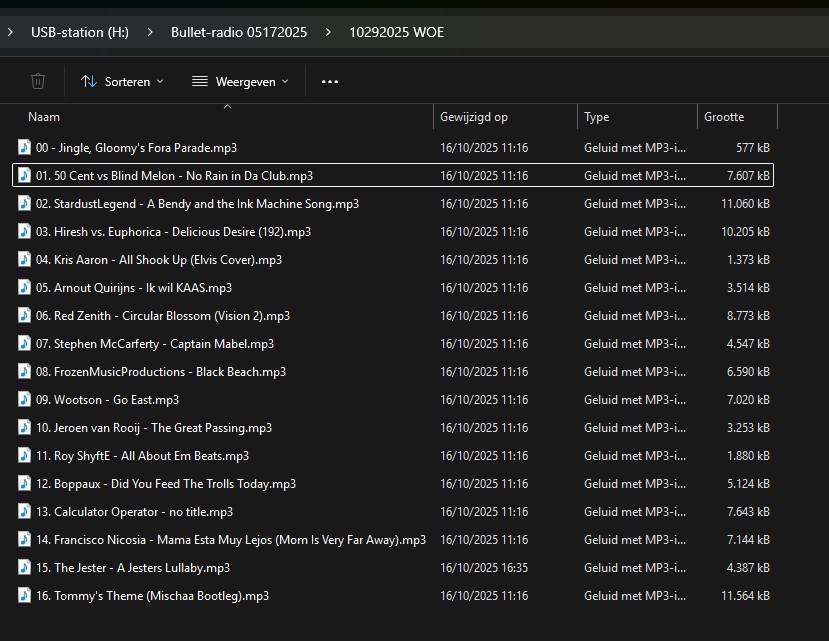Click MP3 icon of Francisco Nicosia file
This screenshot has width=829, height=641.
click(24, 539)
